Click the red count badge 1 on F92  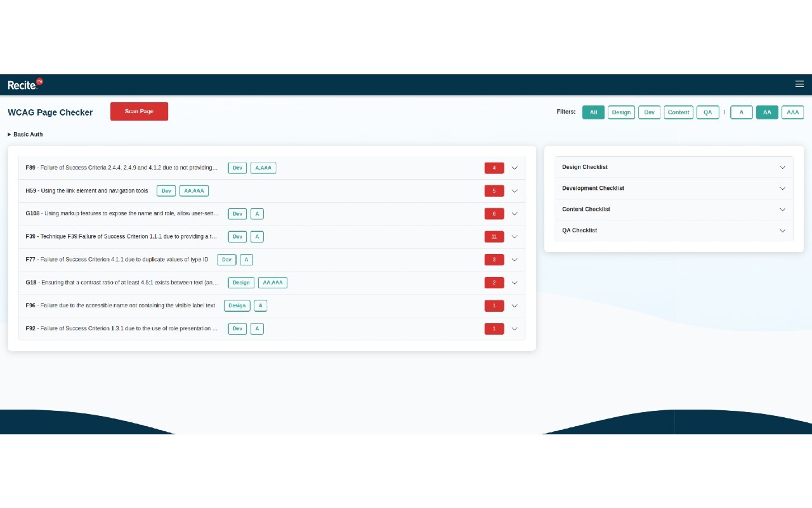[494, 329]
